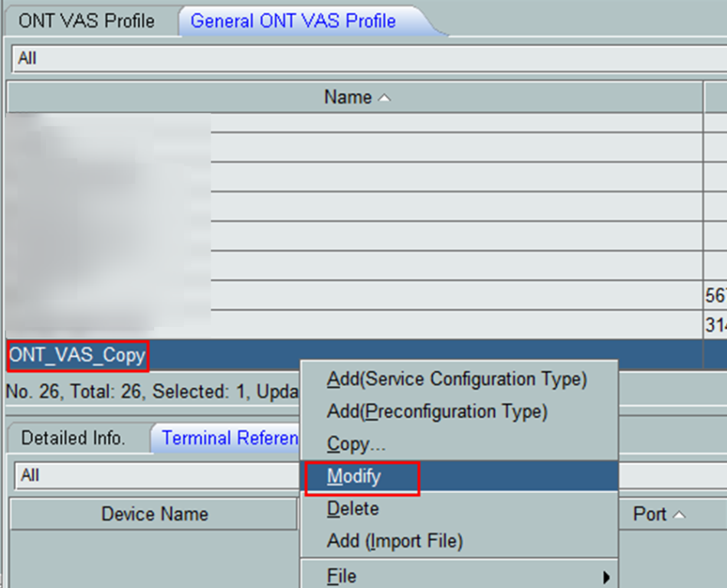Open the lower All filter dropdown
Image resolution: width=727 pixels, height=588 pixels.
(153, 475)
